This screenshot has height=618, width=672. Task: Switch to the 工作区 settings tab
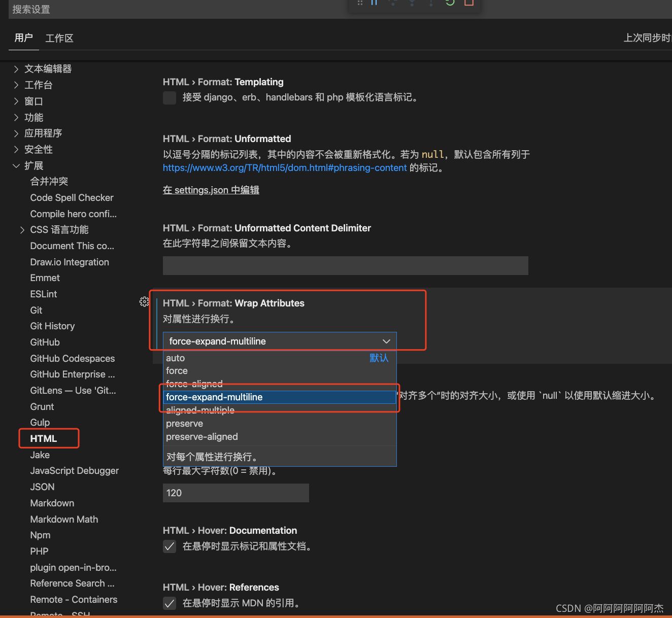tap(59, 39)
